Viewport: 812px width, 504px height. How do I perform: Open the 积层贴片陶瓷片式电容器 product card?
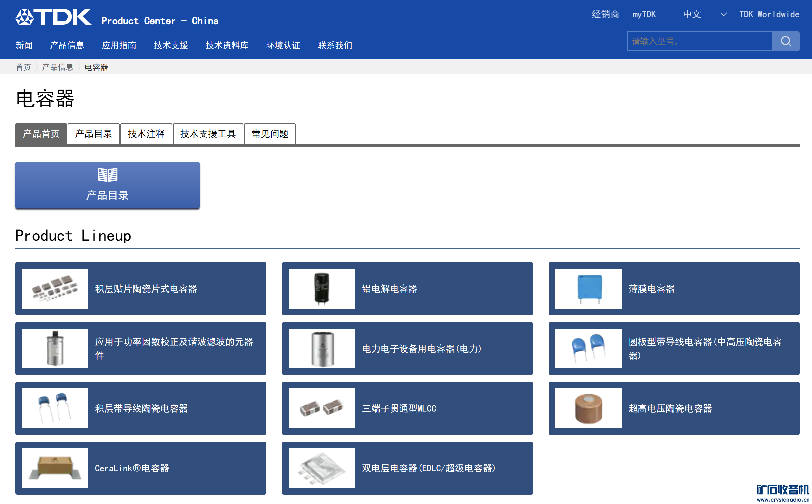140,289
